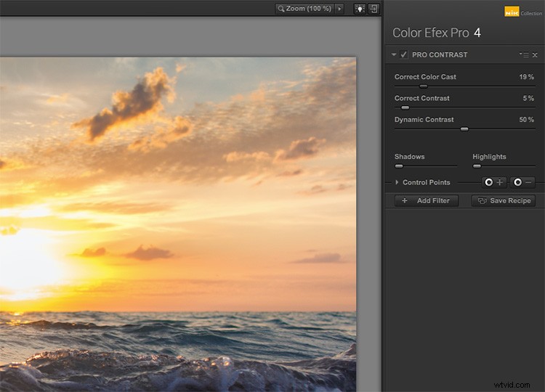
Task: Click the Correct Color Cast 19 % value
Action: 526,77
